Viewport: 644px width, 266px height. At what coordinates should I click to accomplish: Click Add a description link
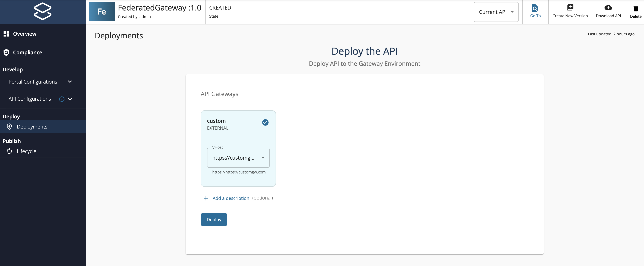pos(230,198)
